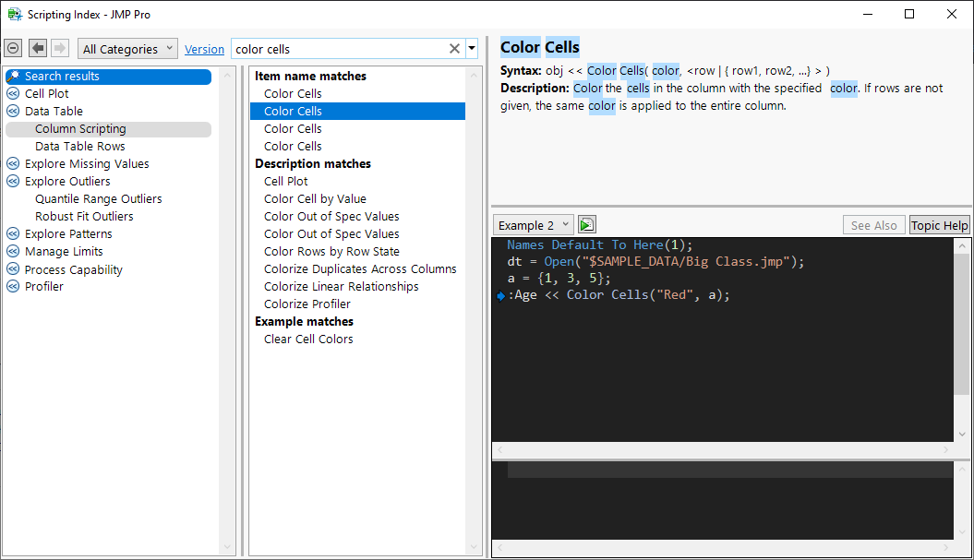Click the Profiler category icon
The width and height of the screenshot is (974, 560).
coord(13,287)
